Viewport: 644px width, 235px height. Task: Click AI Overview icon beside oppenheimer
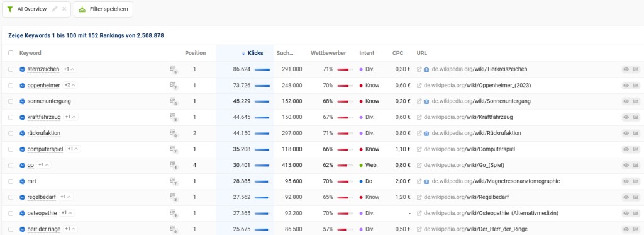(22, 85)
